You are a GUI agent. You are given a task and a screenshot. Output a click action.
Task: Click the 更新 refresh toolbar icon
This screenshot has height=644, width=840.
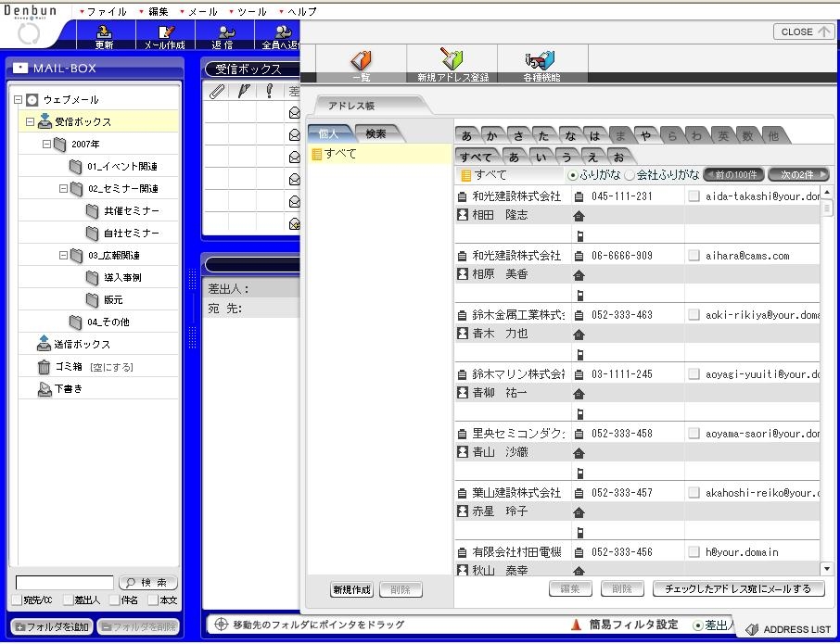105,32
